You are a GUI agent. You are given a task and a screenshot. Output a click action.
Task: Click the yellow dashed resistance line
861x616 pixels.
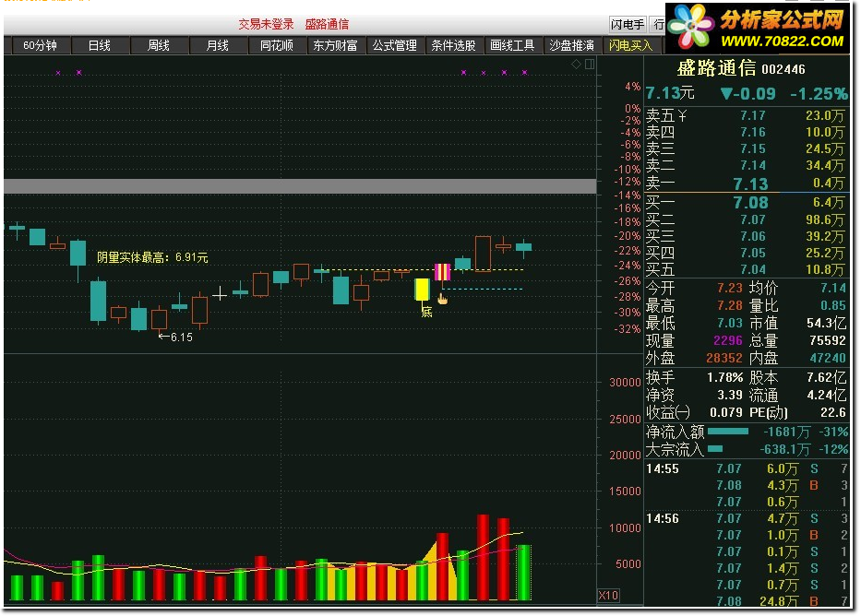coord(423,270)
